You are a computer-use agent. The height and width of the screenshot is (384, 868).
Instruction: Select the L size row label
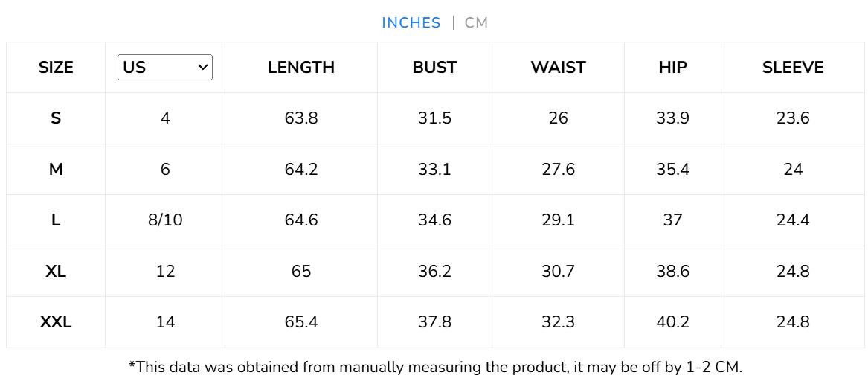(x=56, y=220)
